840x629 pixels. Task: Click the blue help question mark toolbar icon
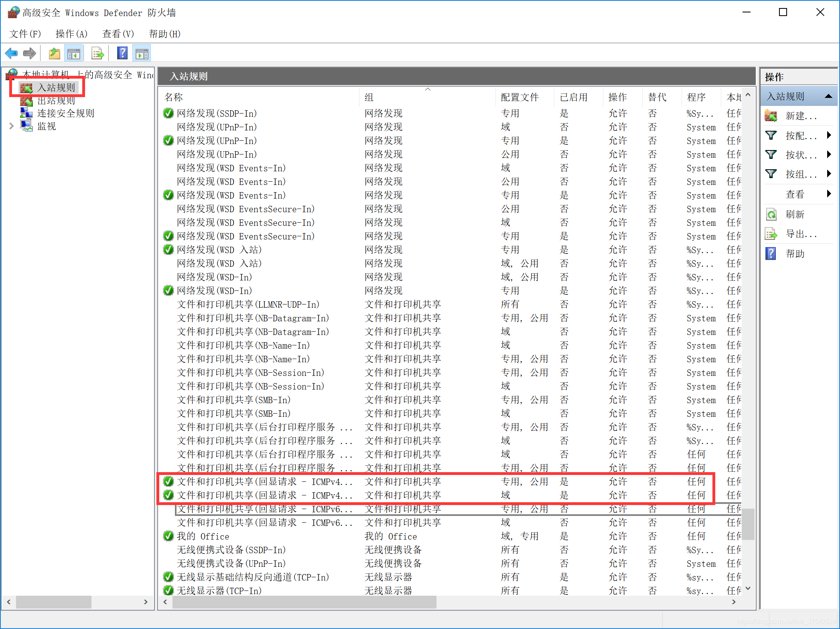click(x=122, y=53)
